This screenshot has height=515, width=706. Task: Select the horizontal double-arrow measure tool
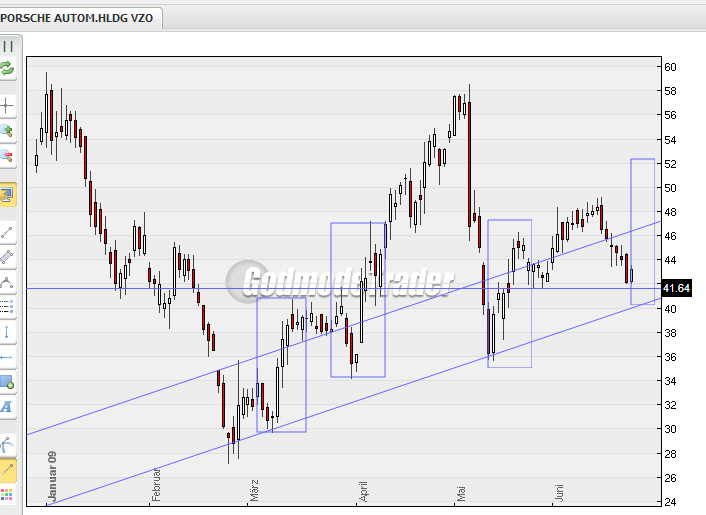pyautogui.click(x=7, y=357)
